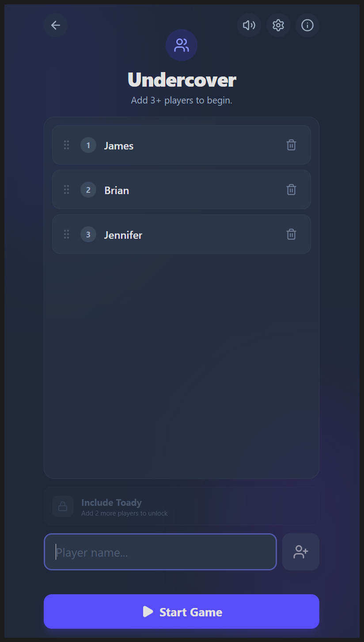This screenshot has height=642, width=364.
Task: Click the players group icon above the title
Action: coord(182,45)
